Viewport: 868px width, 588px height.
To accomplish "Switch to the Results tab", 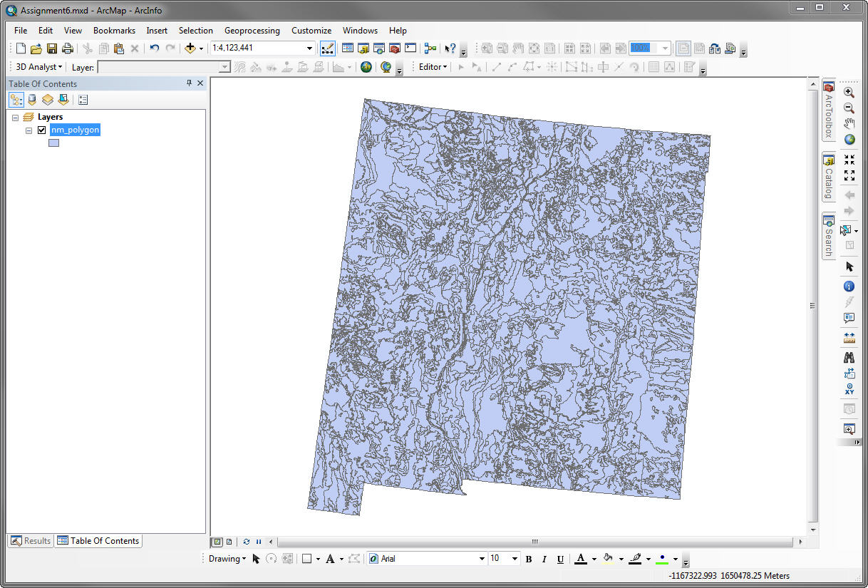I will [31, 541].
